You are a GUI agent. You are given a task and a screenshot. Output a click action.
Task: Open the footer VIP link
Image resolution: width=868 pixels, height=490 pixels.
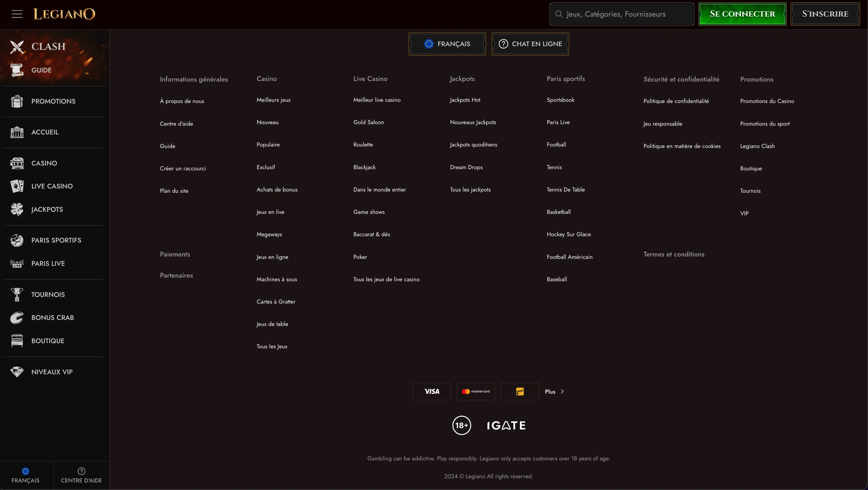pyautogui.click(x=744, y=213)
